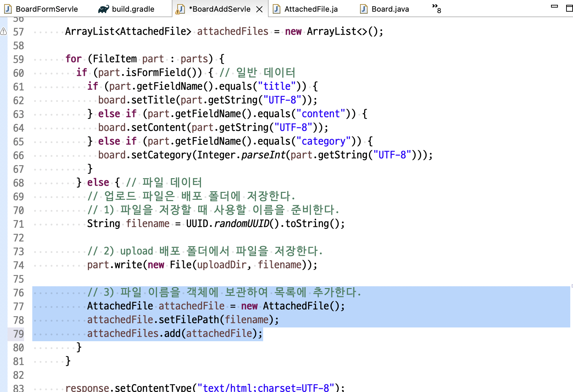Screen dimensions: 573x392
Task: Click the Java file icon on BoardFormServle tab
Action: [8, 9]
